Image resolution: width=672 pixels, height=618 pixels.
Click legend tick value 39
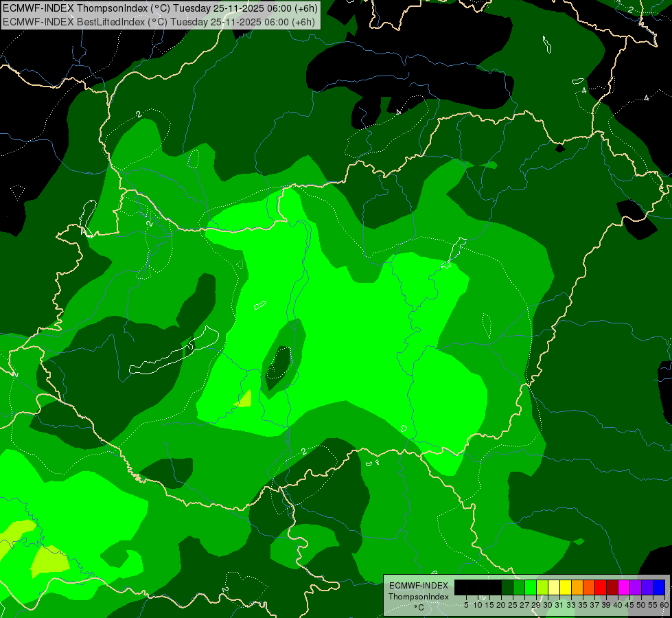pyautogui.click(x=606, y=605)
